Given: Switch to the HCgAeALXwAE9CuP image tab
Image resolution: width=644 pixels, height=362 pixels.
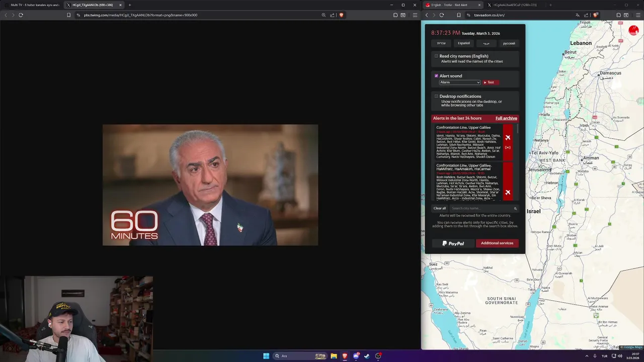Looking at the screenshot, I should click(x=515, y=5).
